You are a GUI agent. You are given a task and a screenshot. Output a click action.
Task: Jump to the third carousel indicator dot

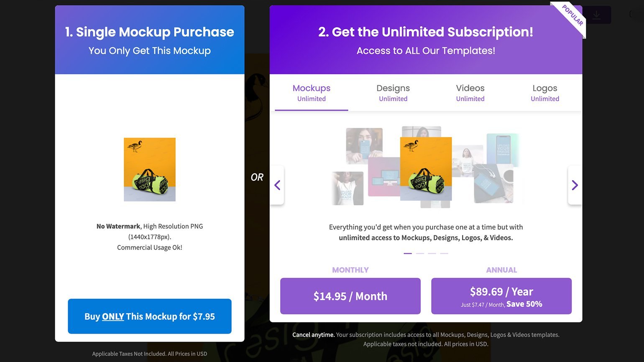point(432,253)
